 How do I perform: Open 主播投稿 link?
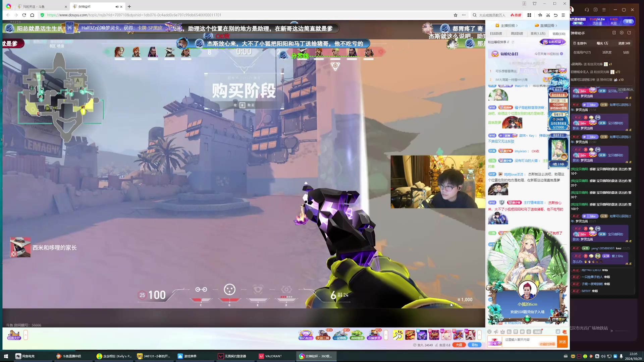[506, 25]
